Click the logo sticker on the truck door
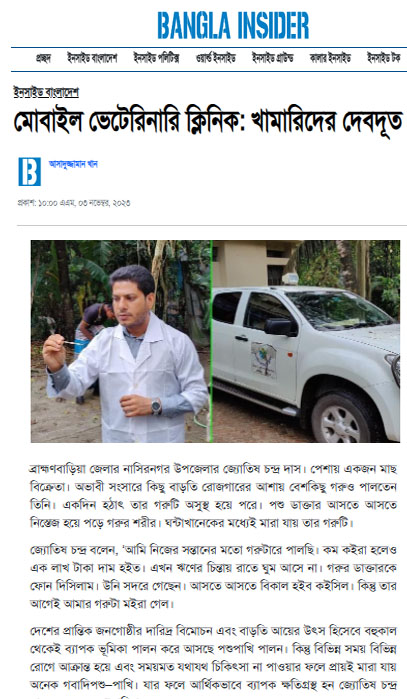 point(263,360)
